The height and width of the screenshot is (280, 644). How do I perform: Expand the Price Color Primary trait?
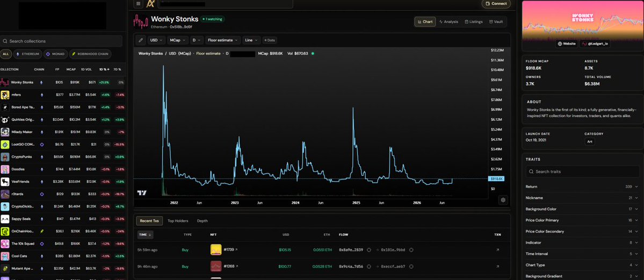click(x=582, y=220)
